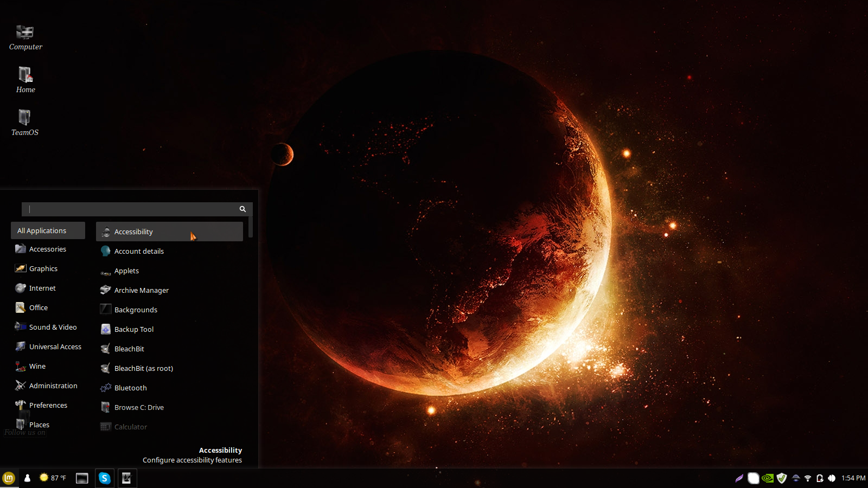This screenshot has height=488, width=868.
Task: Open the update manager shield icon
Action: pyautogui.click(x=782, y=478)
